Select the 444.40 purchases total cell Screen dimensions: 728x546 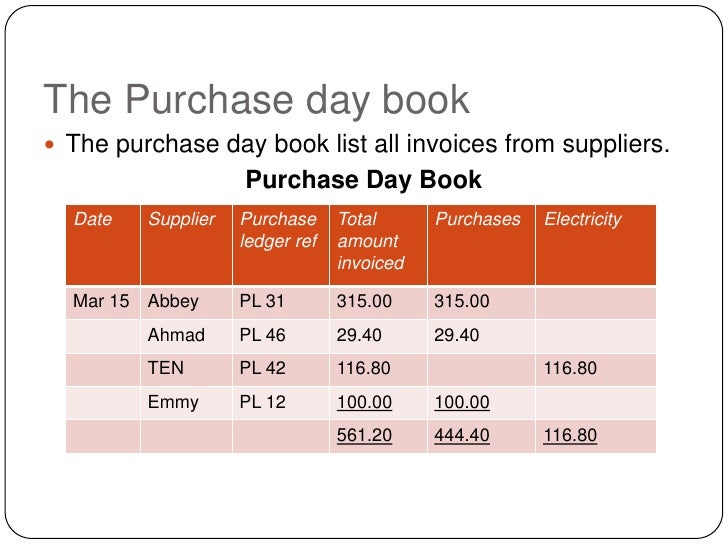481,436
